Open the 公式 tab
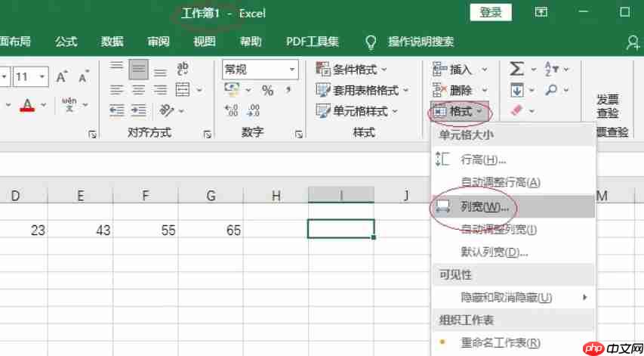The image size is (644, 356). tap(66, 42)
